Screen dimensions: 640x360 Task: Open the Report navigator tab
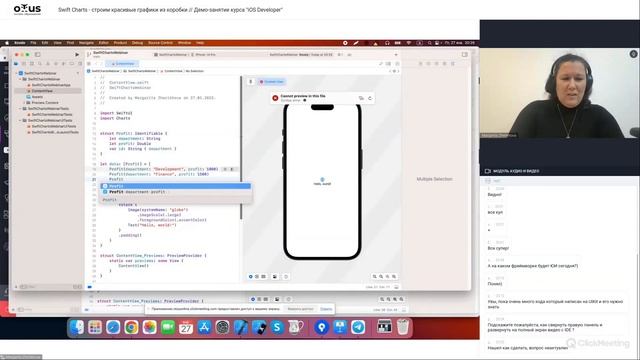click(80, 64)
